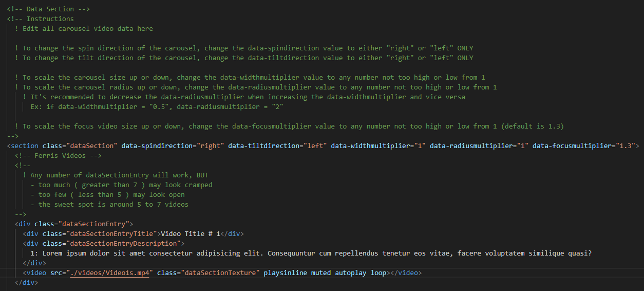
Task: Click the data-tiltdirection attribute in the section tag
Action: pyautogui.click(x=263, y=146)
